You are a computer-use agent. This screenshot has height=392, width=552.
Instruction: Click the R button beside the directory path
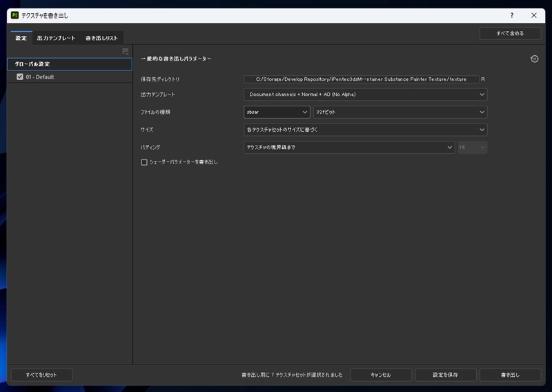[x=483, y=79]
